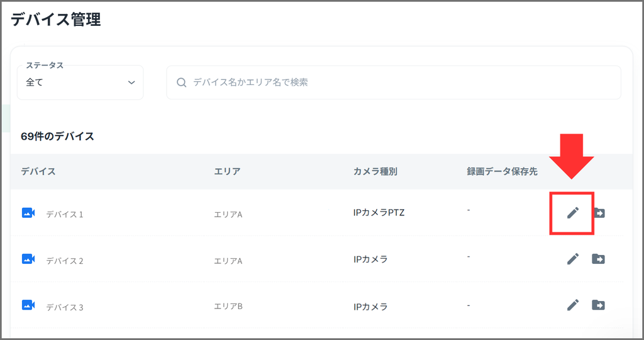Select the デバイス2 name text

pyautogui.click(x=65, y=261)
